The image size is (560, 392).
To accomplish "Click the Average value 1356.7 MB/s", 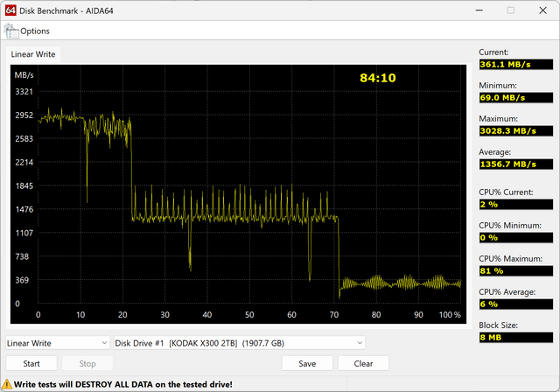I will pyautogui.click(x=516, y=164).
